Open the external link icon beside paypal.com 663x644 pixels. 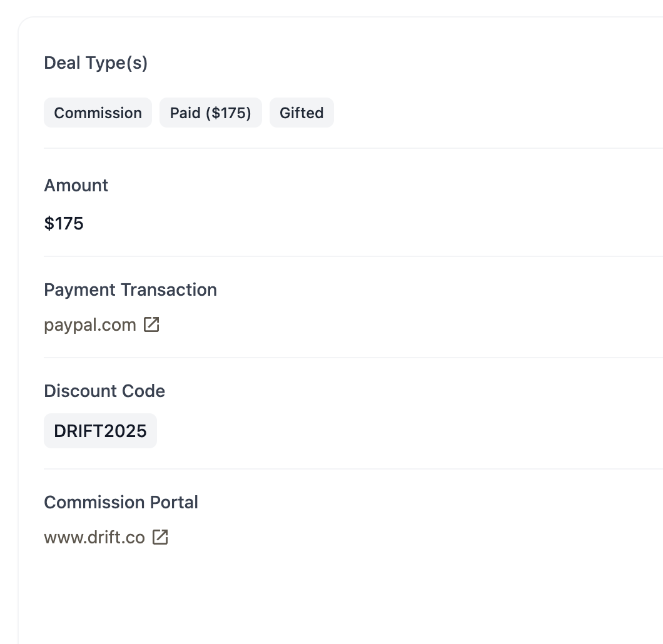151,325
